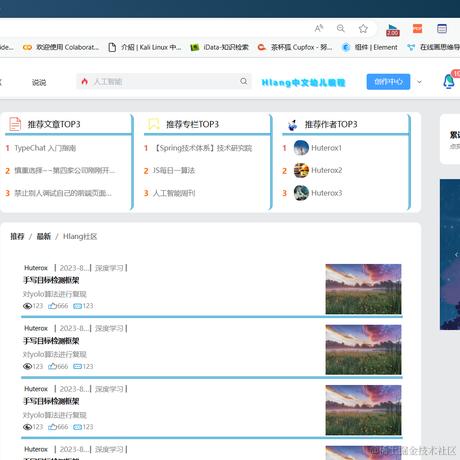The image size is (460, 460).
Task: Open the Huterox1 author name
Action: coord(326,148)
